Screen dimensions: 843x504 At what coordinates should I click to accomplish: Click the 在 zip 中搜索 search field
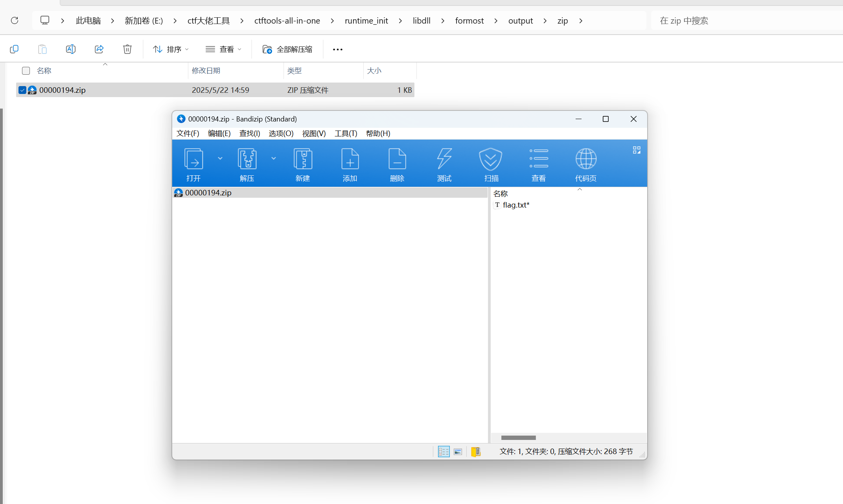point(747,21)
